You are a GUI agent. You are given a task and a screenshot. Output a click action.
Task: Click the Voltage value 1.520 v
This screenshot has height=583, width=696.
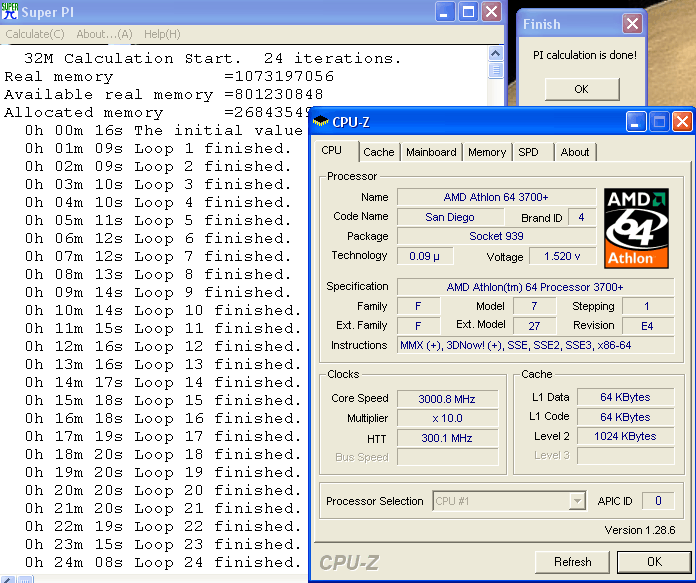(562, 256)
